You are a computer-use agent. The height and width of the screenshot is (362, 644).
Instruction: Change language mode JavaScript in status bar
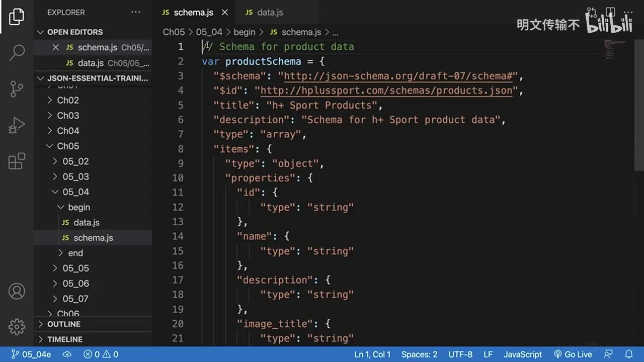523,354
